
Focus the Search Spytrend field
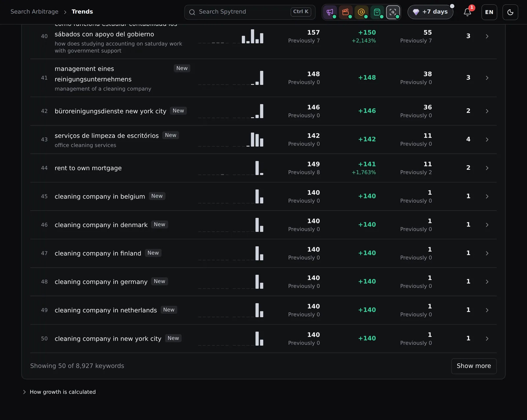(x=250, y=12)
